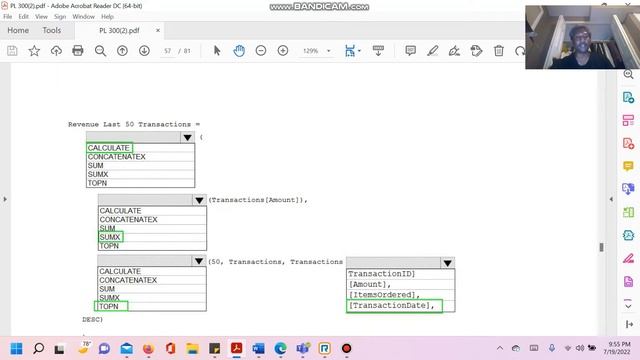This screenshot has height=360, width=640.
Task: Select [Amount] in column list
Action: click(369, 284)
